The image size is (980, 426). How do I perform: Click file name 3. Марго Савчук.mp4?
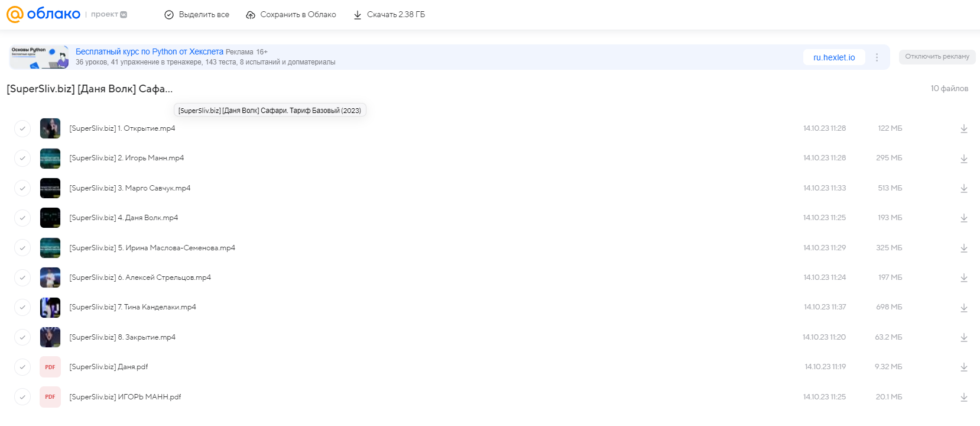(130, 188)
